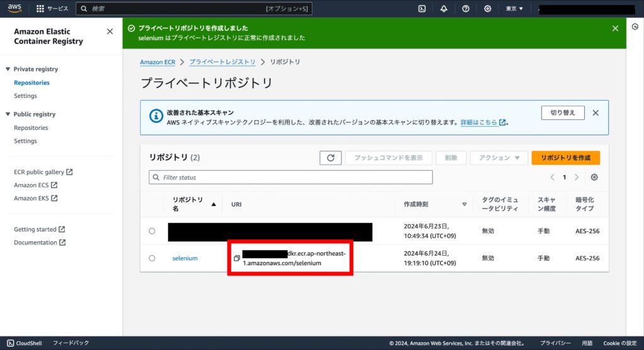Image resolution: width=644 pixels, height=350 pixels.
Task: Click the タグのイミュータビリティ column header
Action: click(x=500, y=204)
